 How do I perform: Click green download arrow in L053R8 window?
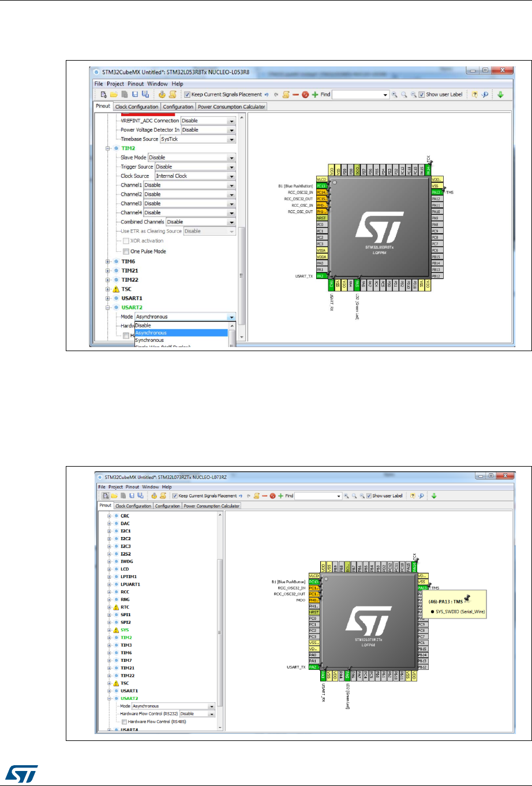(x=500, y=94)
